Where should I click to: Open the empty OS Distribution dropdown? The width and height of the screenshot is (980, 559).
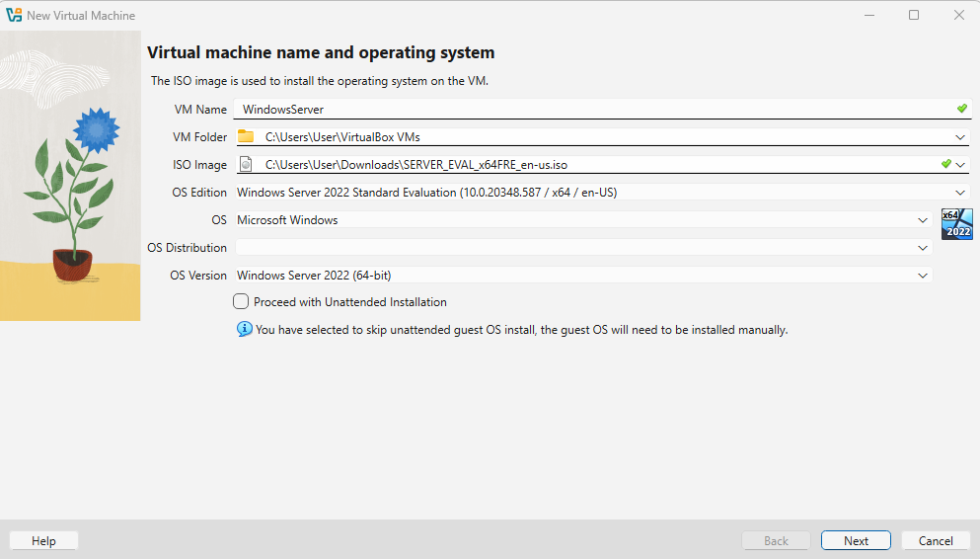583,248
